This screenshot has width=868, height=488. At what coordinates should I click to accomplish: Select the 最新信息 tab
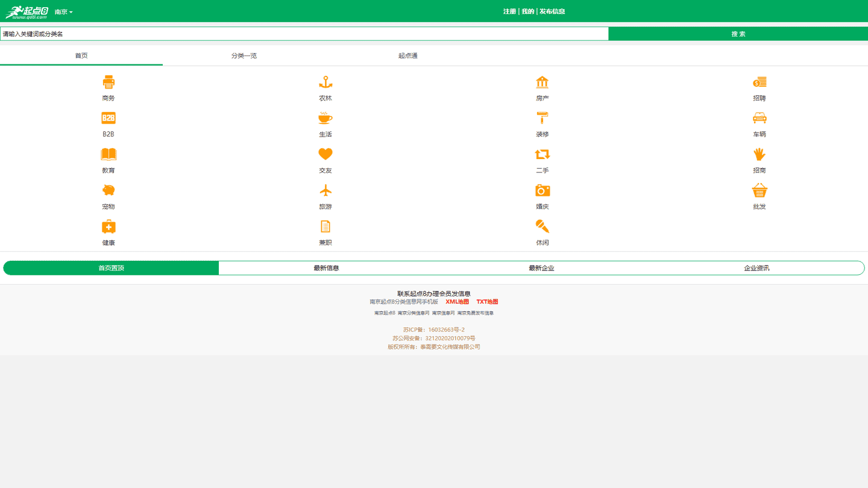[x=326, y=268]
